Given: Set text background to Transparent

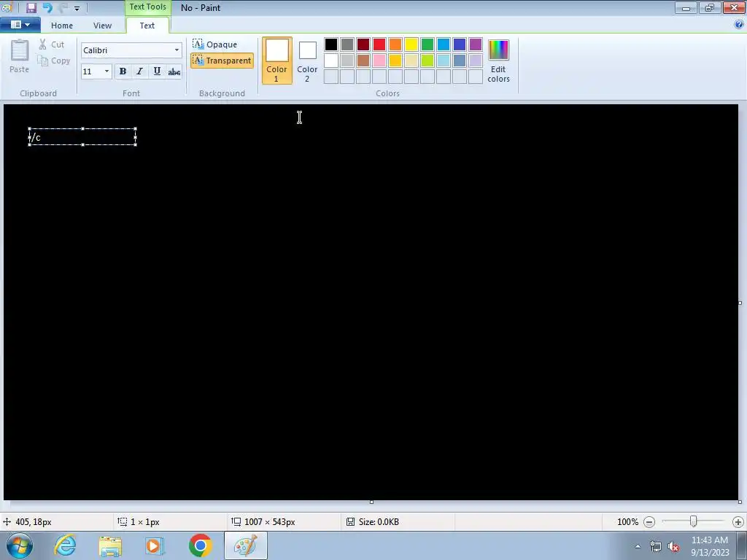Looking at the screenshot, I should [222, 61].
